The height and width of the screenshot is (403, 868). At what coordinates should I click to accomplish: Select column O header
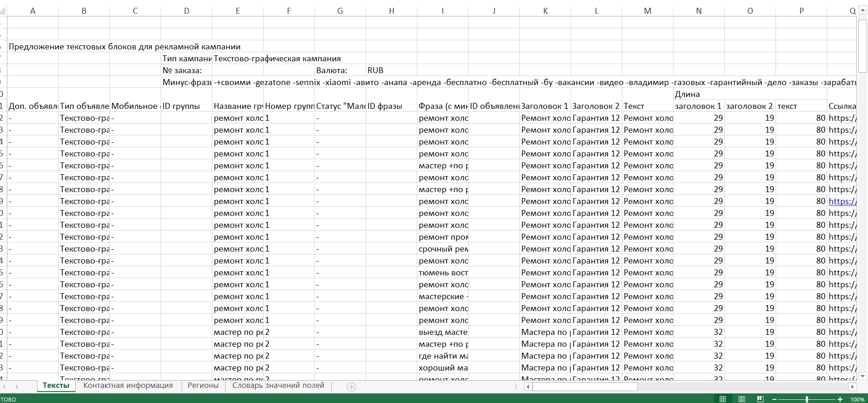(750, 11)
